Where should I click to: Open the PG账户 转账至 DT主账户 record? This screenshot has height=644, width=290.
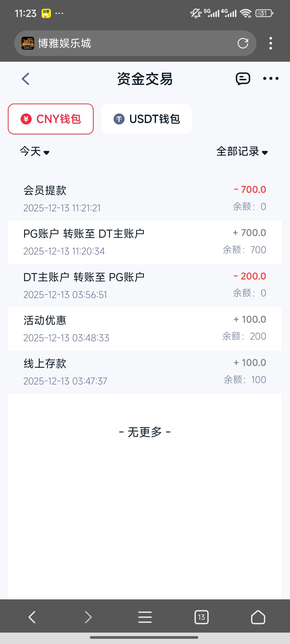(145, 242)
